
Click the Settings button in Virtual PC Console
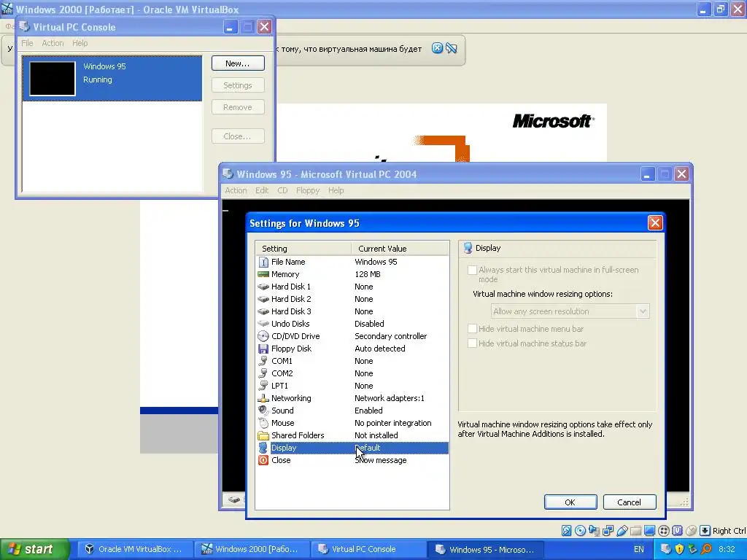click(x=238, y=85)
